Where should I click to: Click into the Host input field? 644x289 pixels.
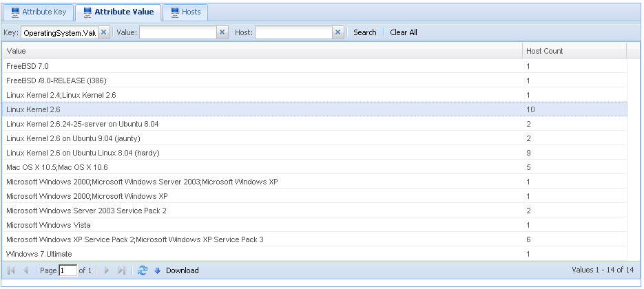tap(293, 32)
